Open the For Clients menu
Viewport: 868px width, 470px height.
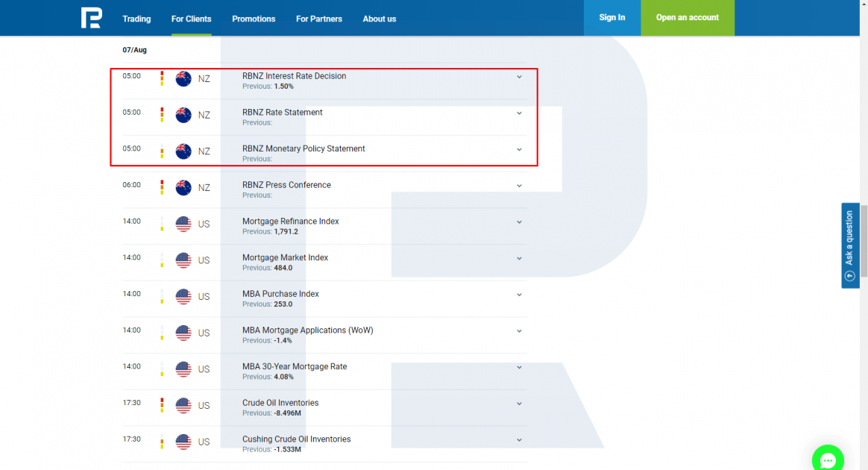point(191,19)
